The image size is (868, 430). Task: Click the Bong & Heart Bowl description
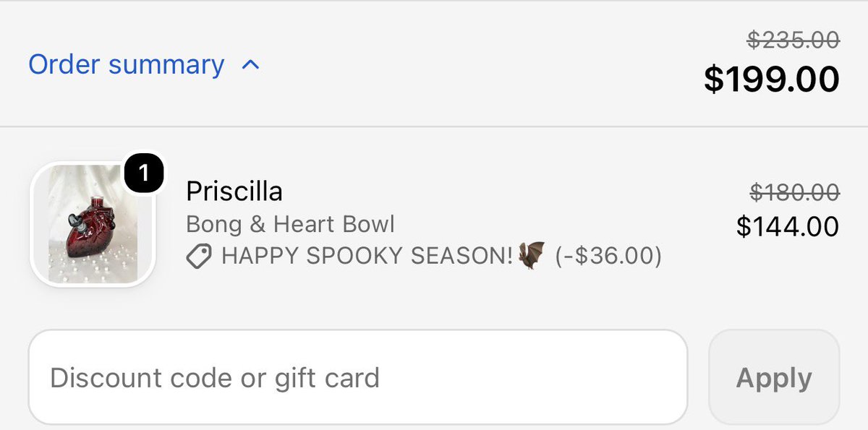coord(290,224)
